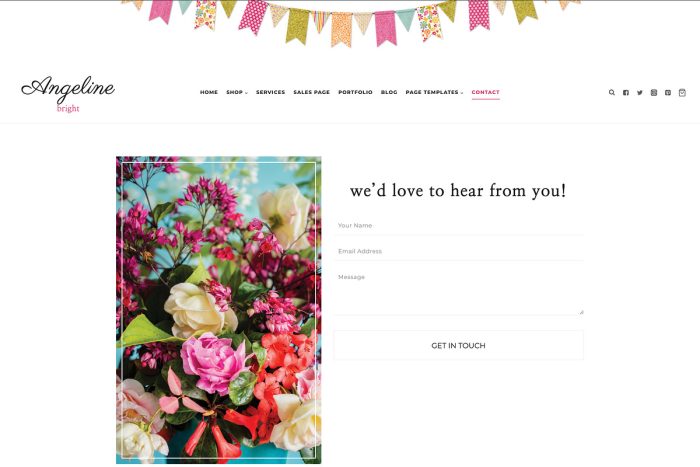Screen dimensions: 700x467
Task: Submit form with Get In Touch button
Action: click(458, 345)
